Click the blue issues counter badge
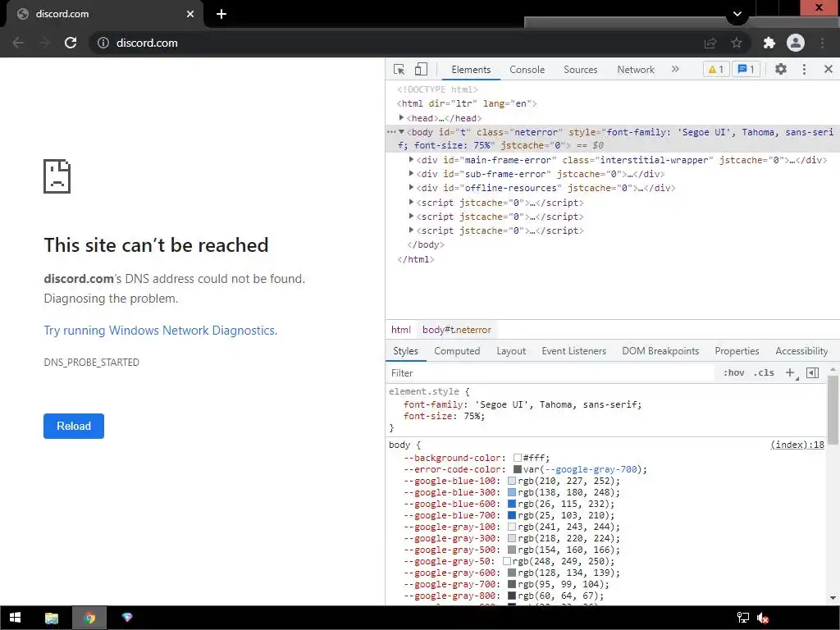840x630 pixels. (746, 69)
